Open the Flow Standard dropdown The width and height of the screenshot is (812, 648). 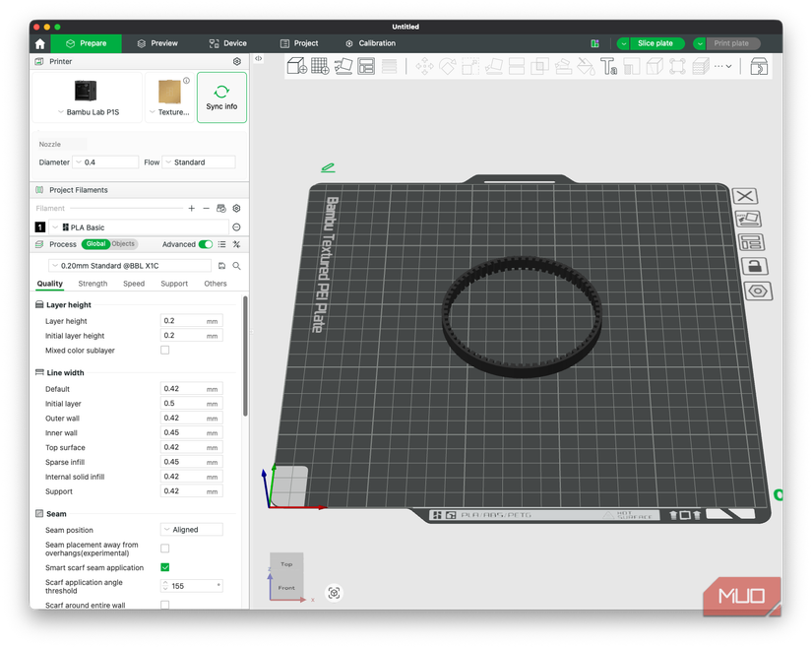199,162
